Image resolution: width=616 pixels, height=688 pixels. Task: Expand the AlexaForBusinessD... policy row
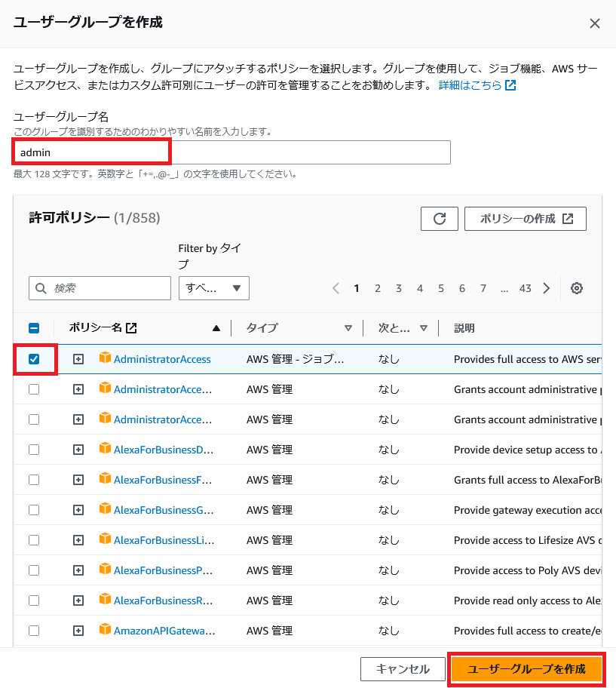pos(78,450)
